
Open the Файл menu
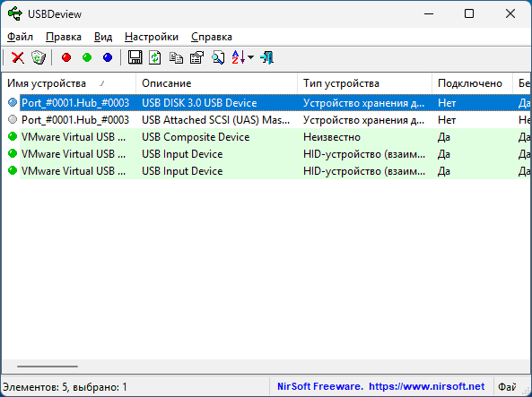(x=20, y=37)
